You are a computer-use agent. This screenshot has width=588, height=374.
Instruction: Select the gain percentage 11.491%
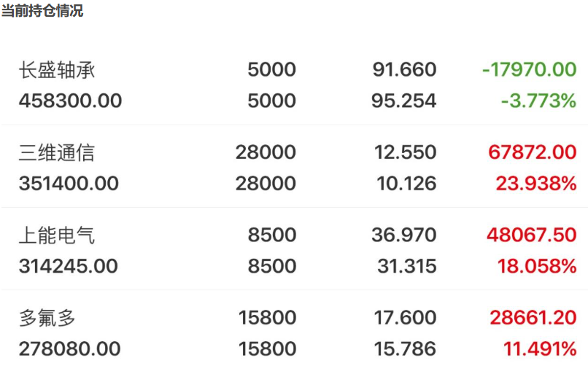pyautogui.click(x=540, y=349)
